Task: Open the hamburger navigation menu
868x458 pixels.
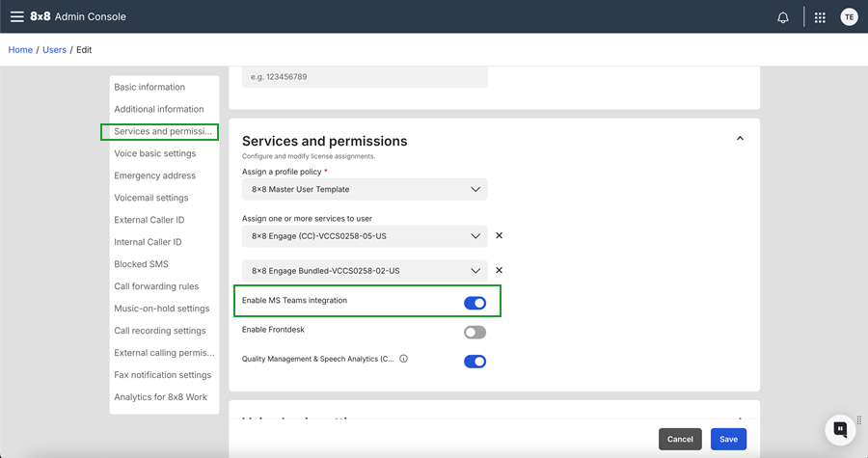Action: pos(16,16)
